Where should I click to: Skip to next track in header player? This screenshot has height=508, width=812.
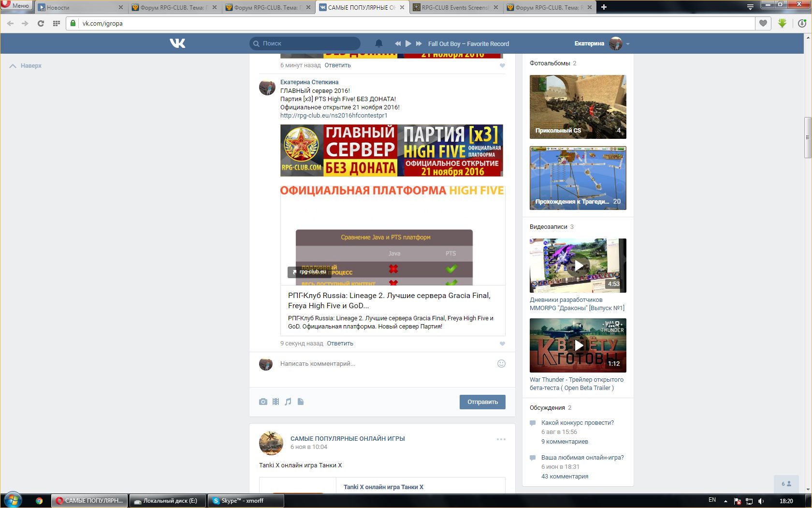click(419, 44)
